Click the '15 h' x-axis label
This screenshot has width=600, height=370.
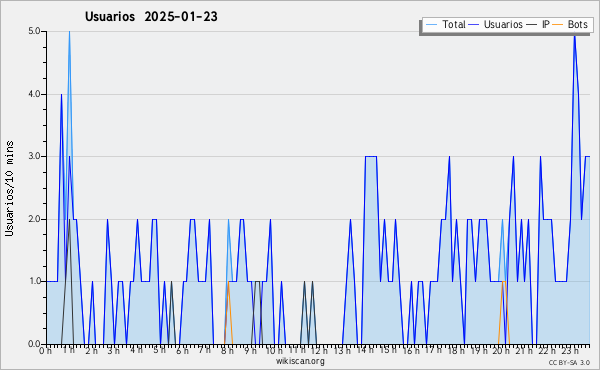pos(388,350)
